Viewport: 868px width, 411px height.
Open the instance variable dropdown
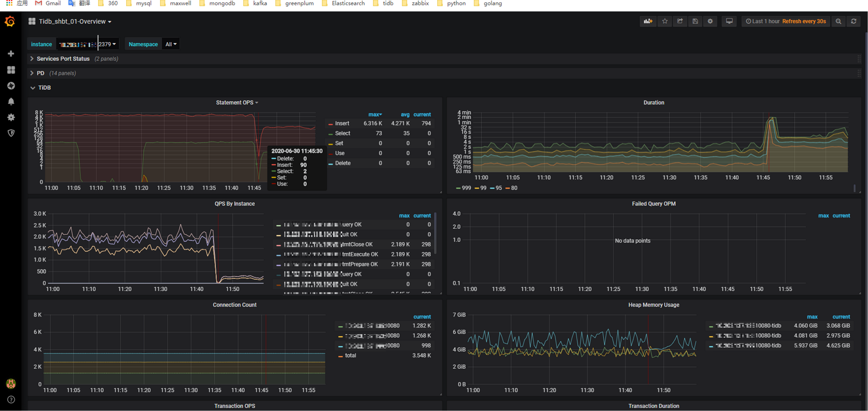point(88,44)
